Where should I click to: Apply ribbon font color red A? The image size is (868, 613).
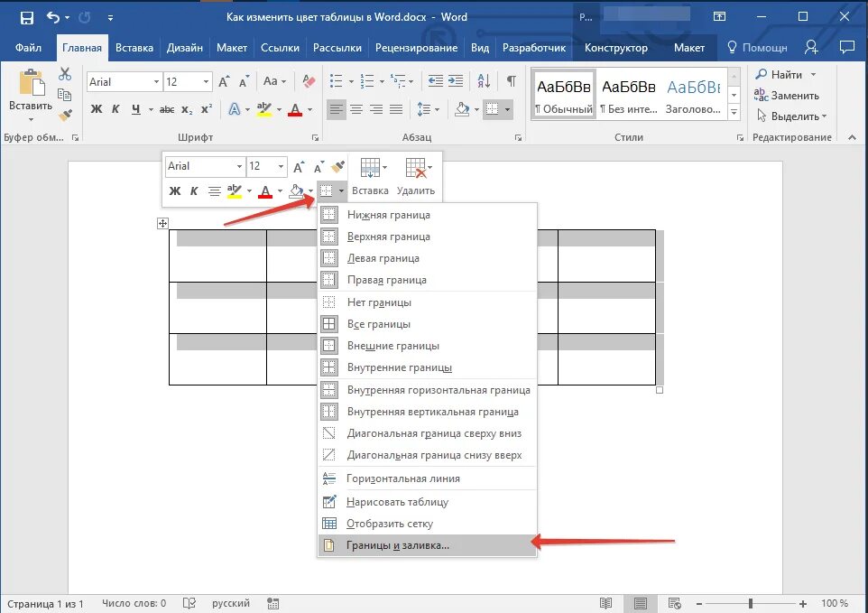click(295, 109)
